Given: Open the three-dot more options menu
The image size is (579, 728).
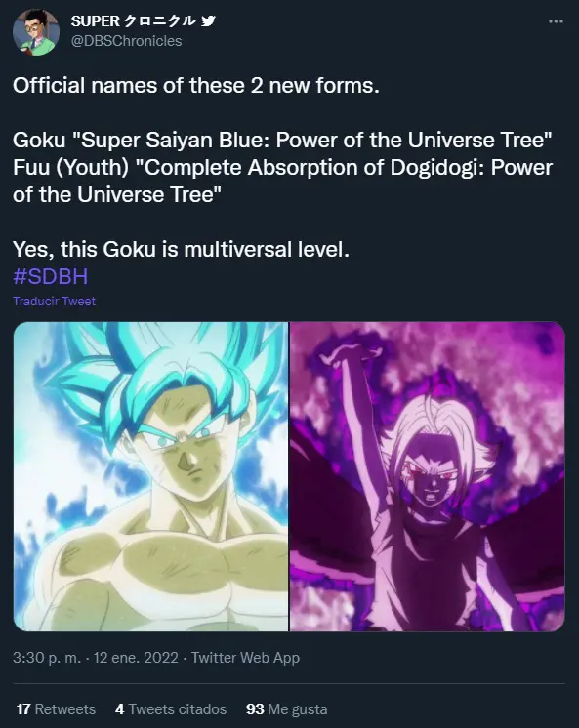Looking at the screenshot, I should [x=556, y=21].
